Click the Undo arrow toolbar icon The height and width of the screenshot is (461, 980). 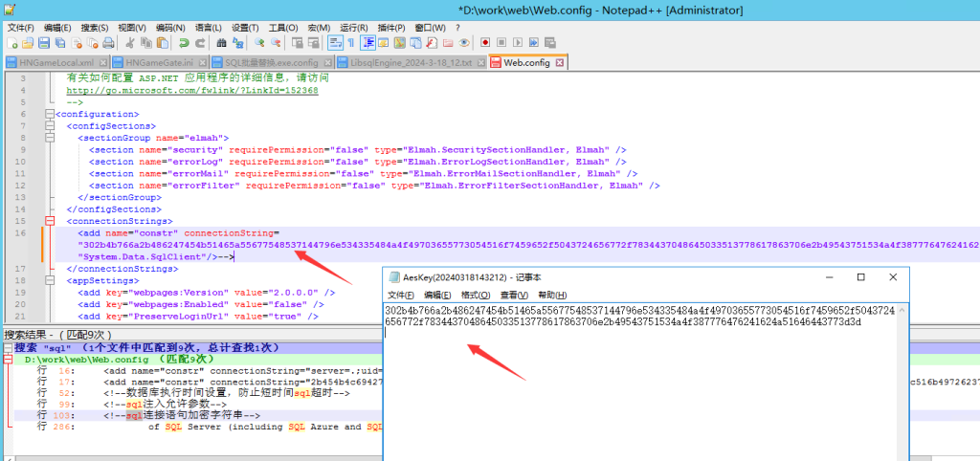pos(184,43)
